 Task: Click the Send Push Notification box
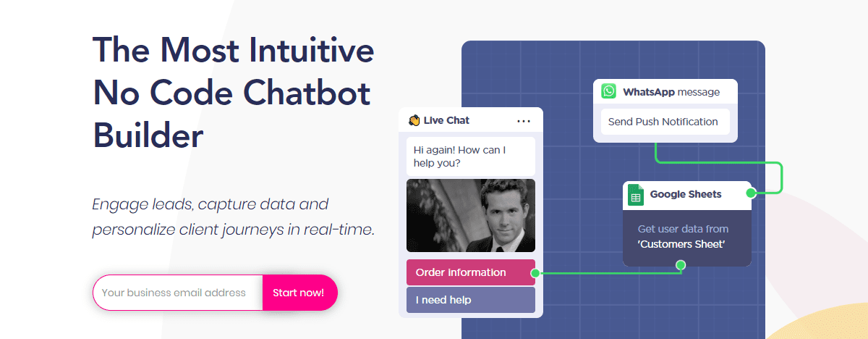tap(665, 122)
